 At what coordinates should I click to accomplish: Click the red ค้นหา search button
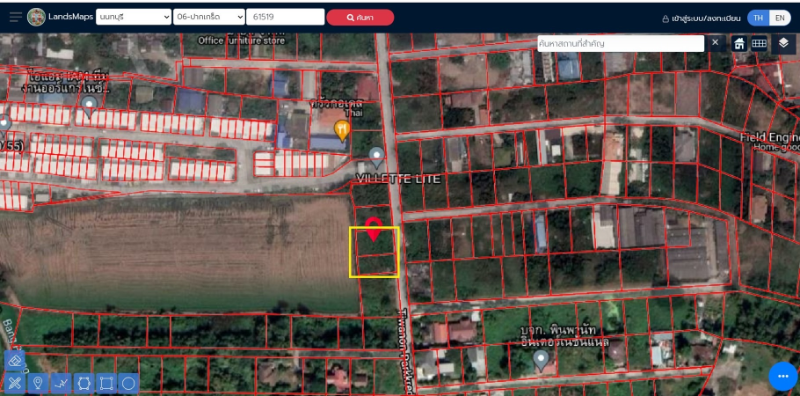[x=360, y=17]
